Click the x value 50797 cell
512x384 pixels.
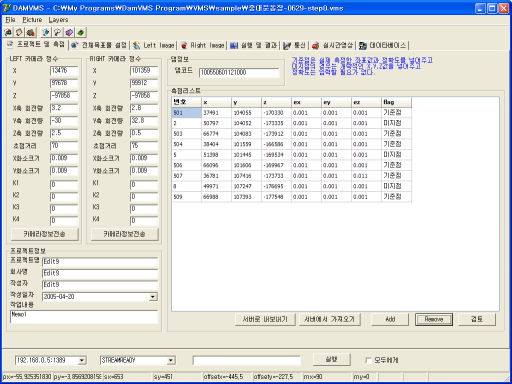(216, 123)
